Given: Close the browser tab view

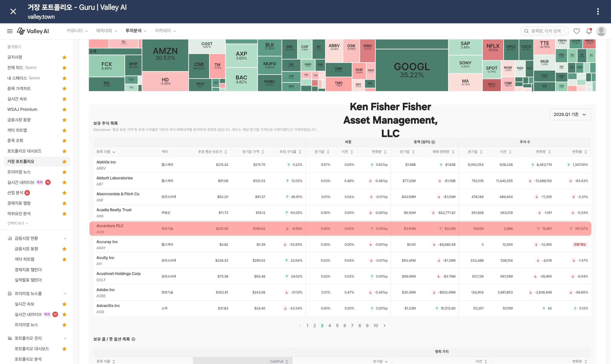Looking at the screenshot, I should (x=13, y=12).
